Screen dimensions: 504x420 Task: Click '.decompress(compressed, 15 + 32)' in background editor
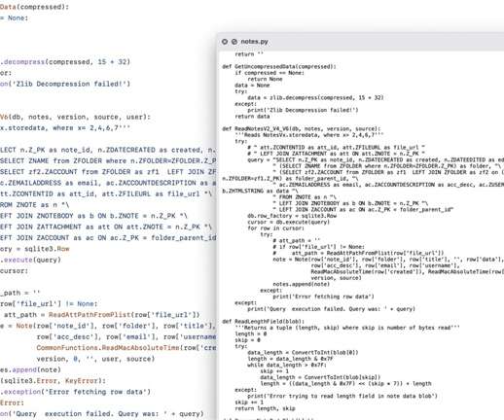65,61
